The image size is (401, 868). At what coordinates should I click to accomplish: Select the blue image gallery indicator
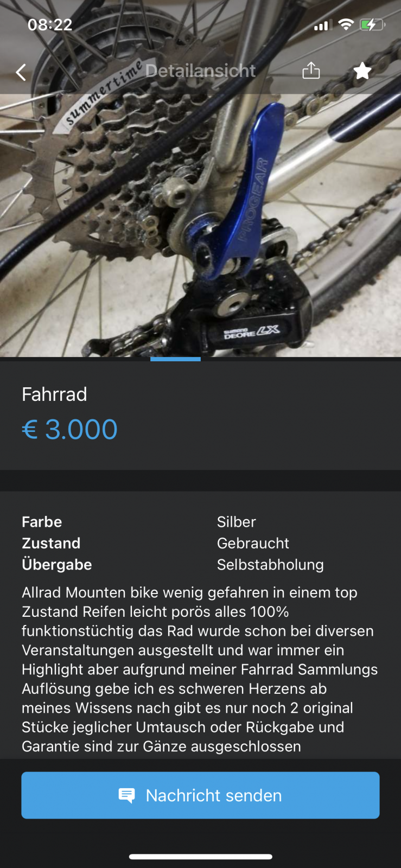[x=175, y=359]
